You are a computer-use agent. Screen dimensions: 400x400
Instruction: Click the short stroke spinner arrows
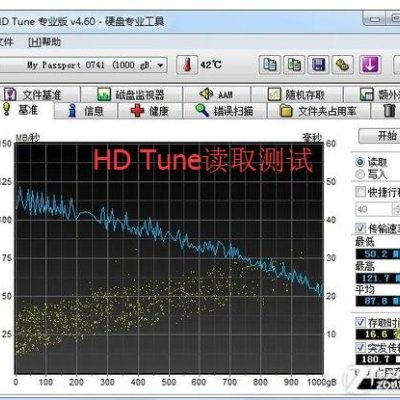[396, 209]
